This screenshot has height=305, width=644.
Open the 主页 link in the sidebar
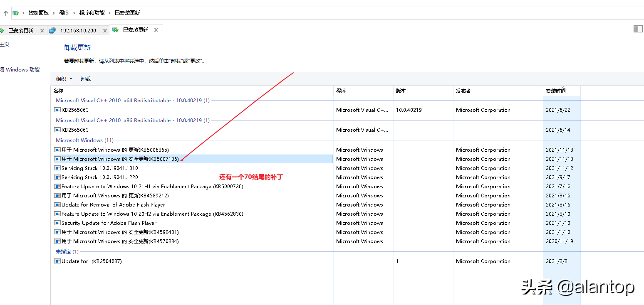coord(4,44)
